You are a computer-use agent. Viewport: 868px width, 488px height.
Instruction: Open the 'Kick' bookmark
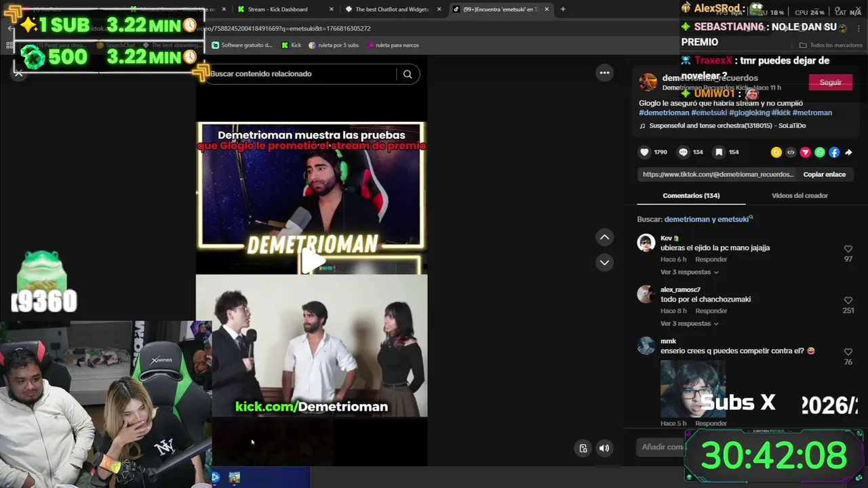[291, 45]
